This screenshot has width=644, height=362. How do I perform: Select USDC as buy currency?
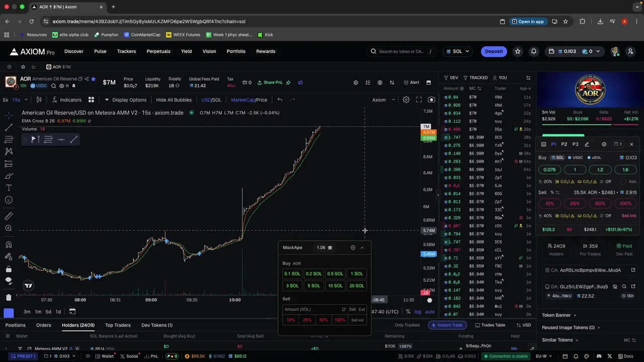coord(575,157)
